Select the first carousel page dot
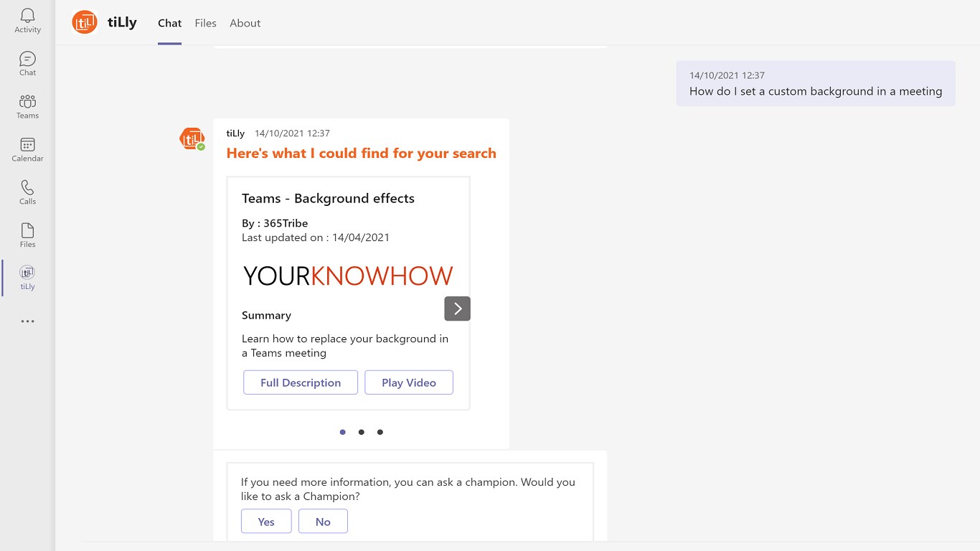 343,432
